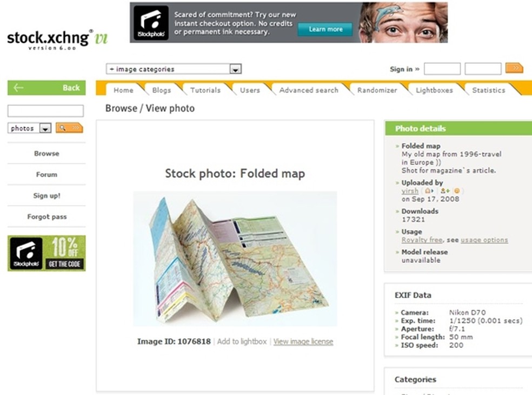Click the smiley icon beside virsh
Screen dimensions: 532x395
click(457, 191)
